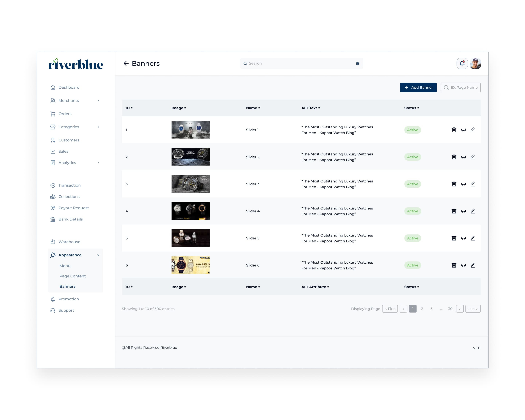Toggle visibility of Slider 4 banner
This screenshot has height=420, width=525.
point(463,211)
